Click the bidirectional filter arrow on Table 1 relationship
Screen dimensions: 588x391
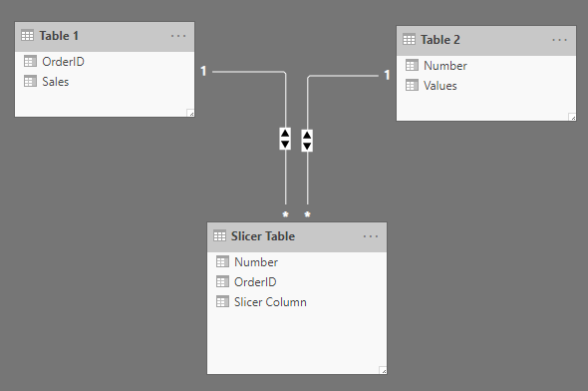click(285, 139)
